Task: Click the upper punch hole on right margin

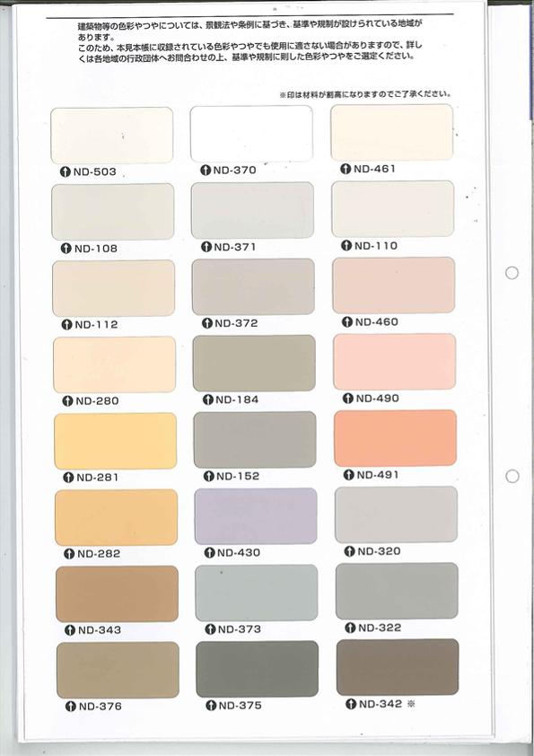Action: tap(512, 273)
